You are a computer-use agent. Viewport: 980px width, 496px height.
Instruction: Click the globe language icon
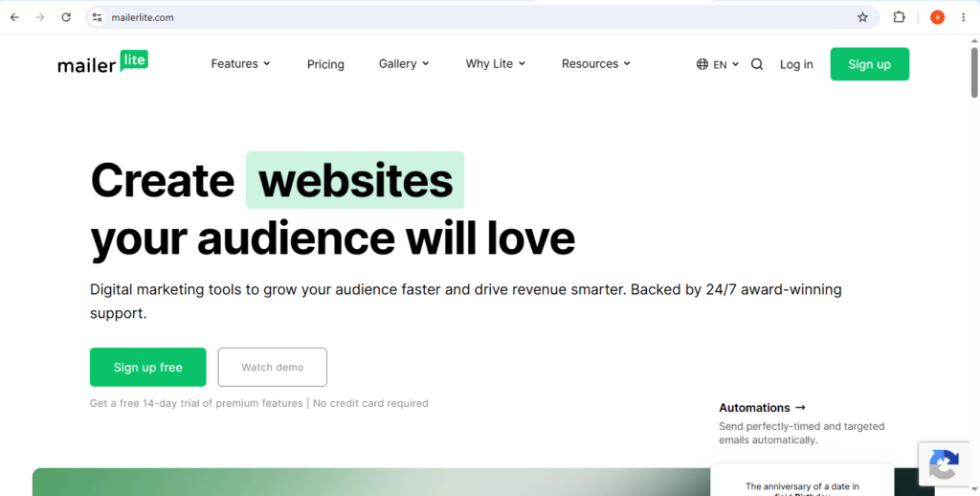click(x=702, y=64)
